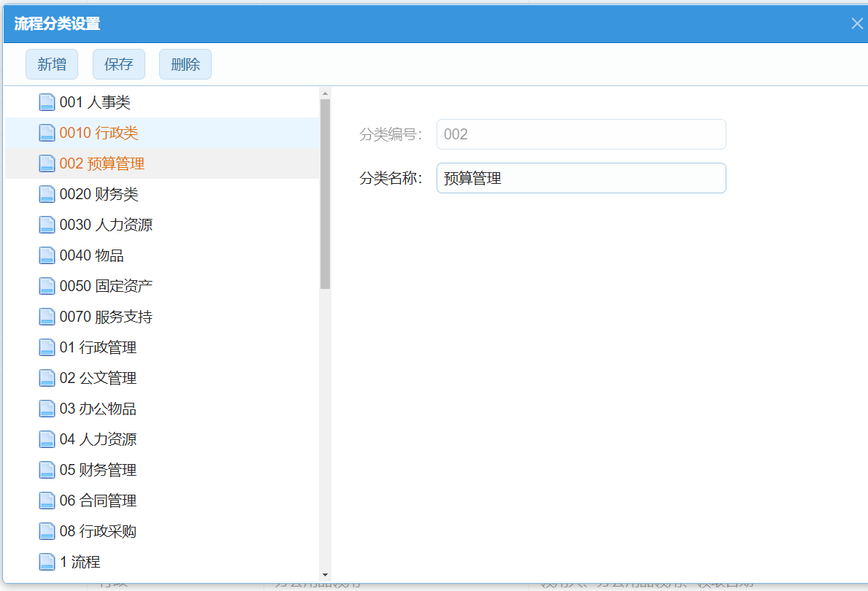Click the icon next to 0020 财务类

tap(47, 195)
